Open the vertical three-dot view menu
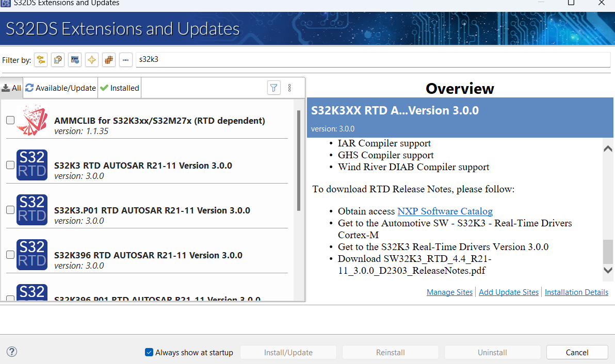The image size is (615, 364). pos(289,88)
